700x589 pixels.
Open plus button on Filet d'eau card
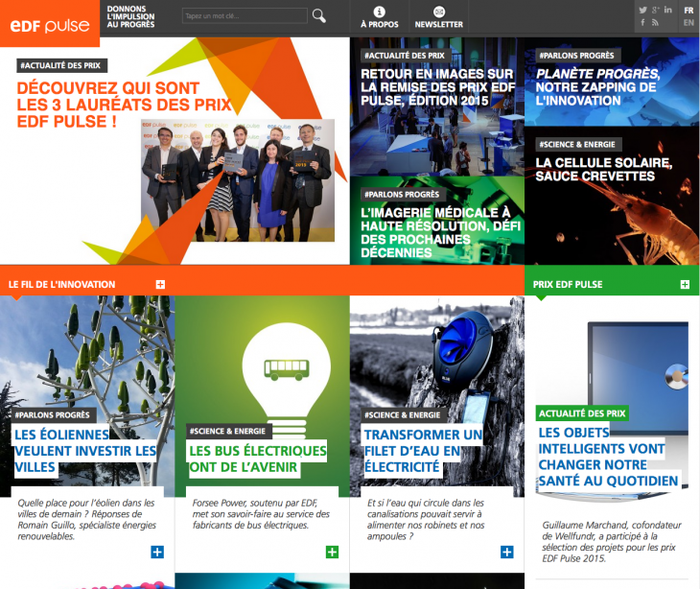(506, 552)
